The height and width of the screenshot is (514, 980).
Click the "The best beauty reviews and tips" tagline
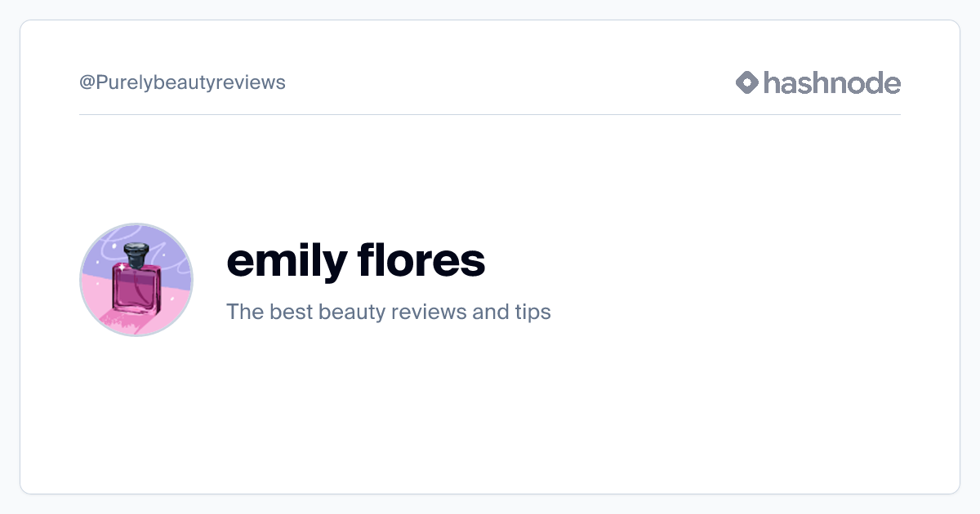[388, 312]
